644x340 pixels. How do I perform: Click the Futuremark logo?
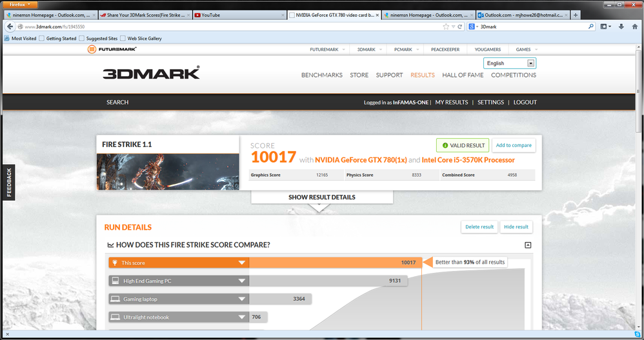point(112,49)
